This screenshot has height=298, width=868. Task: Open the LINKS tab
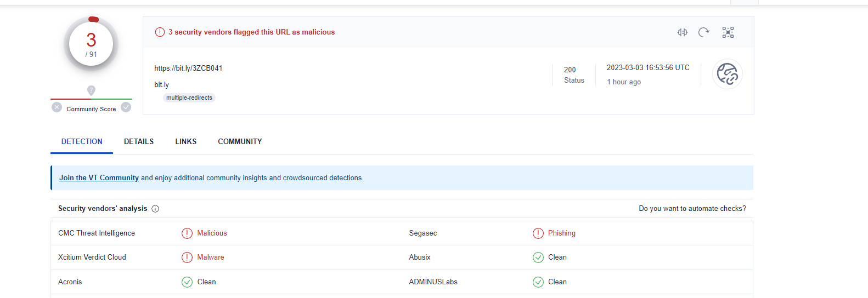point(186,141)
